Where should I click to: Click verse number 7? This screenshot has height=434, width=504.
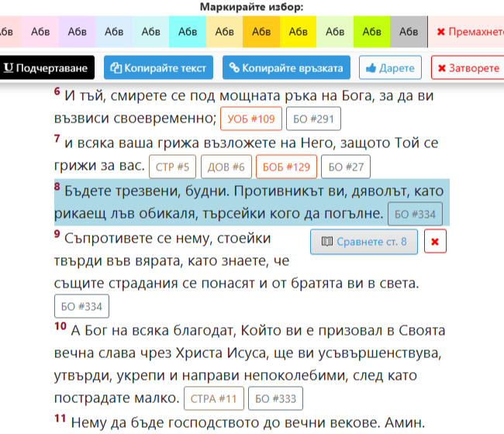coord(57,139)
